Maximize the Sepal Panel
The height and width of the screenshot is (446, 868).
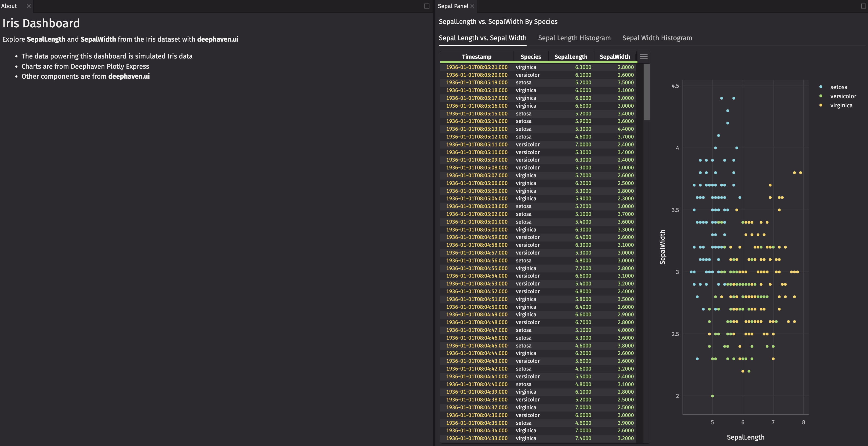coord(863,6)
